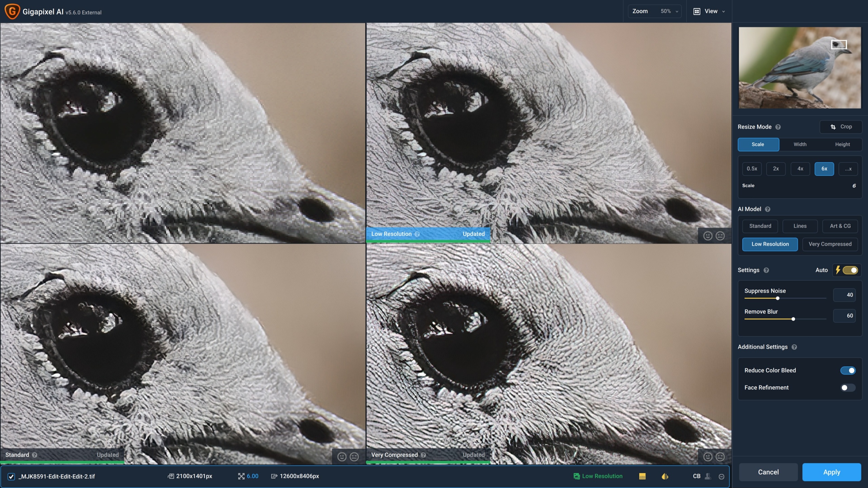Viewport: 868px width, 488px height.
Task: Choose the custom ...x scale option
Action: [848, 169]
